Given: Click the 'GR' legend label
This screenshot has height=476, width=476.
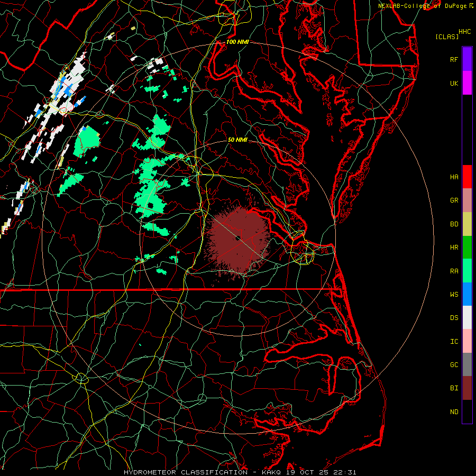Looking at the screenshot, I should pyautogui.click(x=454, y=200).
